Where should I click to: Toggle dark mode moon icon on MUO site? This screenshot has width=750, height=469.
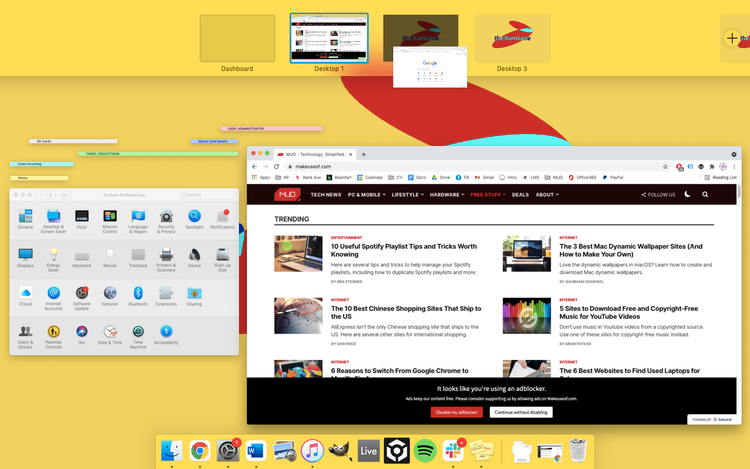point(687,194)
